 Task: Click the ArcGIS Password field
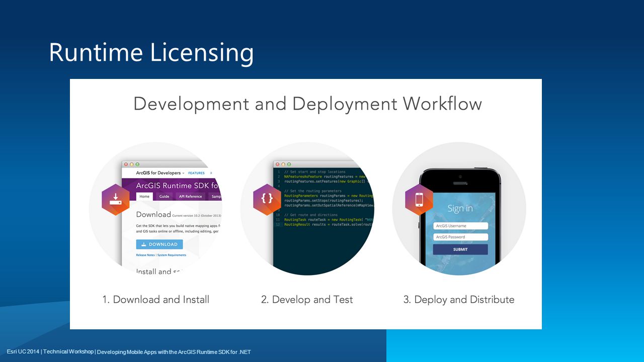pos(460,237)
